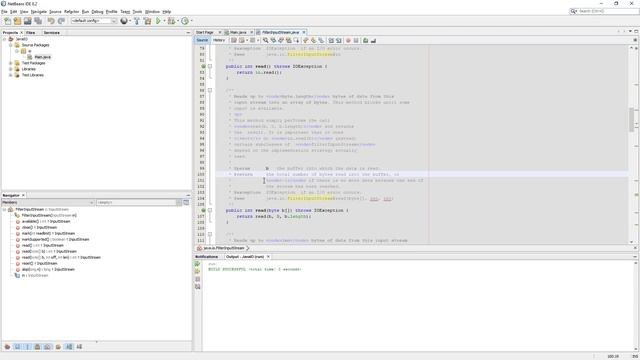Screen dimensions: 640x360
Task: Toggle Show Non-Public Members filter in Navigator
Action: tap(37, 347)
